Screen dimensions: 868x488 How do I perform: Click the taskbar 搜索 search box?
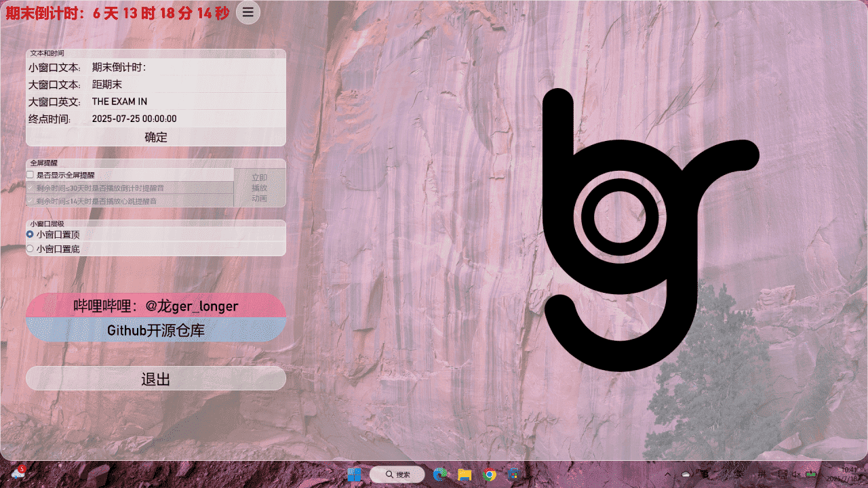pyautogui.click(x=397, y=474)
